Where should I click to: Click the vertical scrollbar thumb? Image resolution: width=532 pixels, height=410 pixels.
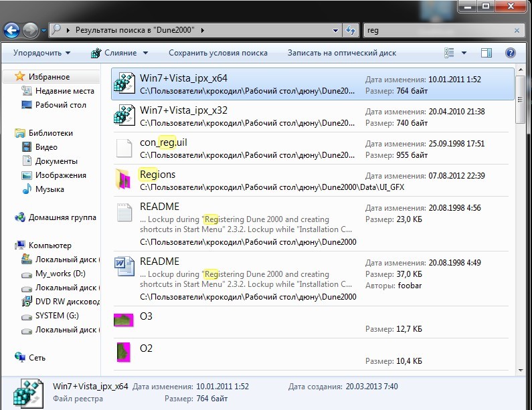(x=520, y=100)
